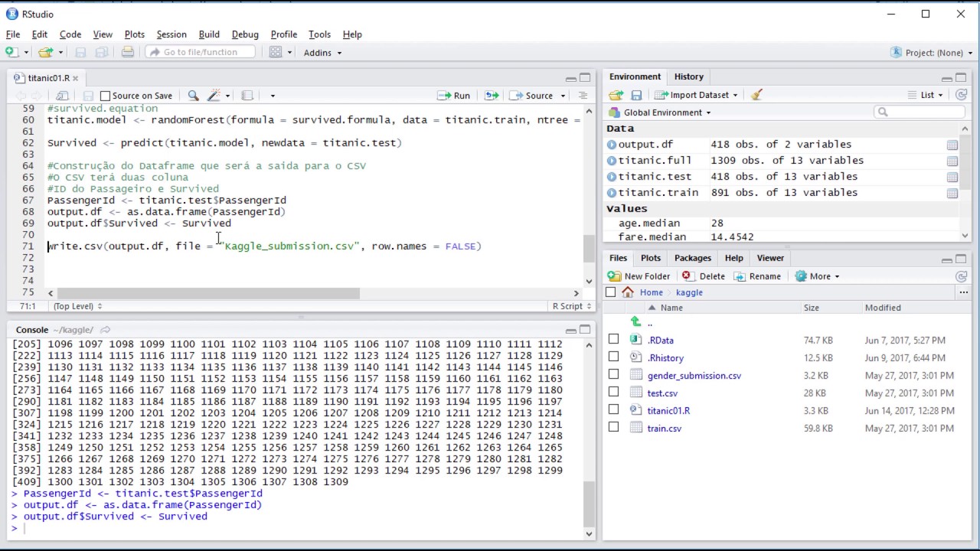Open the Session menu
This screenshot has height=551, width=980.
point(171,34)
